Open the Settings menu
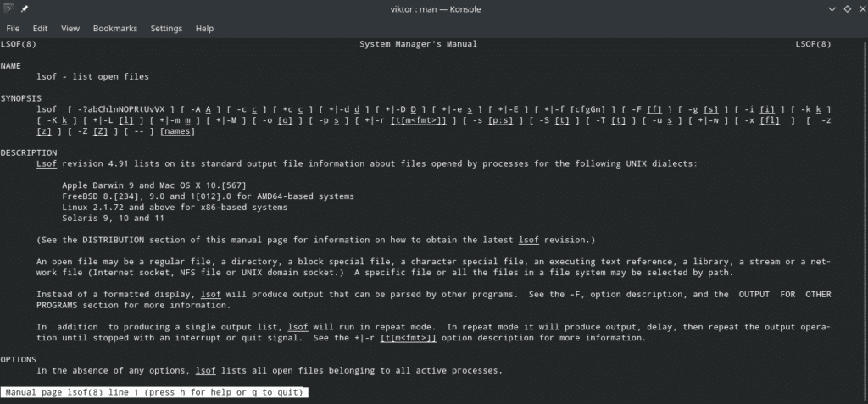 coord(166,28)
